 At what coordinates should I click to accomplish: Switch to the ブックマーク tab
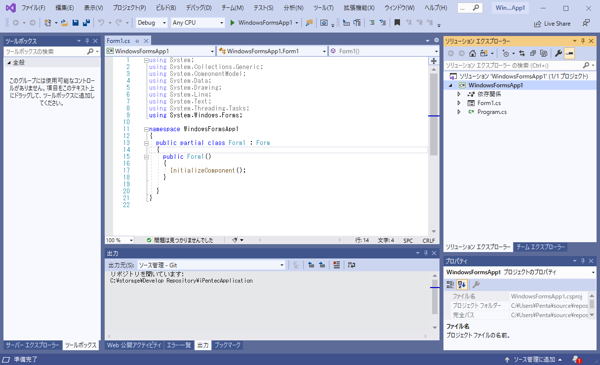click(x=227, y=345)
